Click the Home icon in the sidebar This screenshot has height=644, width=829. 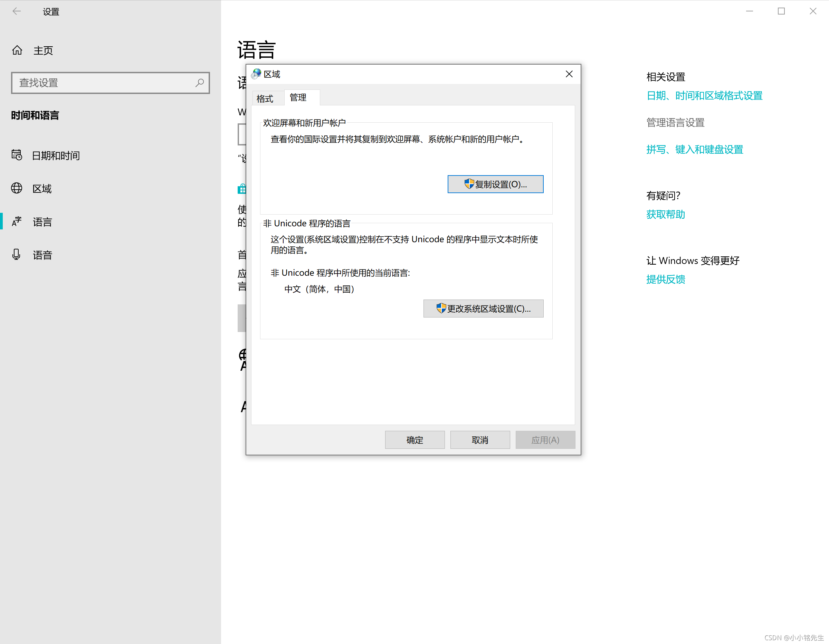[17, 50]
